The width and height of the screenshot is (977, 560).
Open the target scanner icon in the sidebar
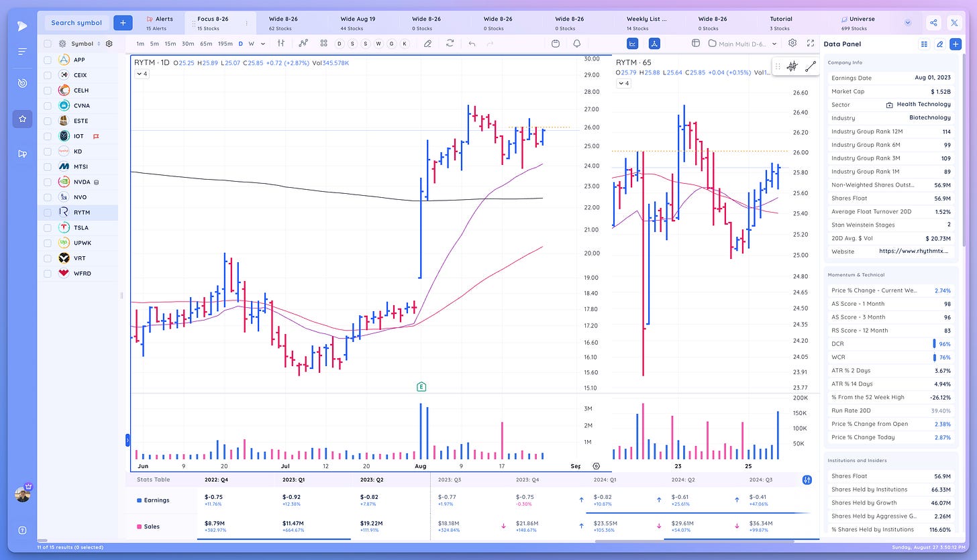pyautogui.click(x=22, y=83)
